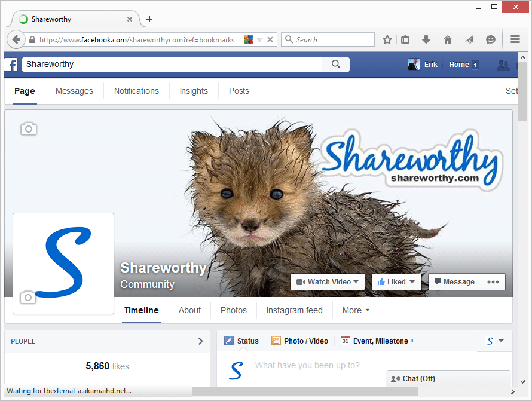Click the What have you been up to box
Screen dimensions: 532x401
pyautogui.click(x=307, y=365)
